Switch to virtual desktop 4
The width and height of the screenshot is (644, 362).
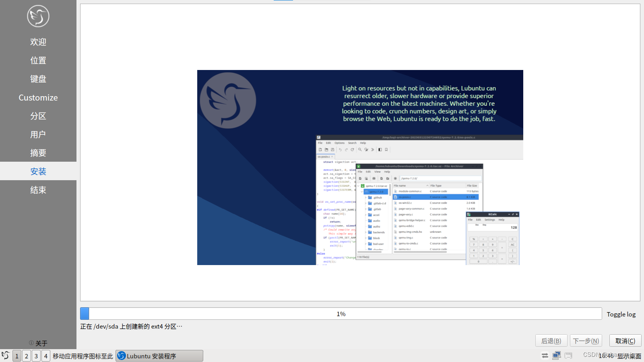tap(46, 356)
